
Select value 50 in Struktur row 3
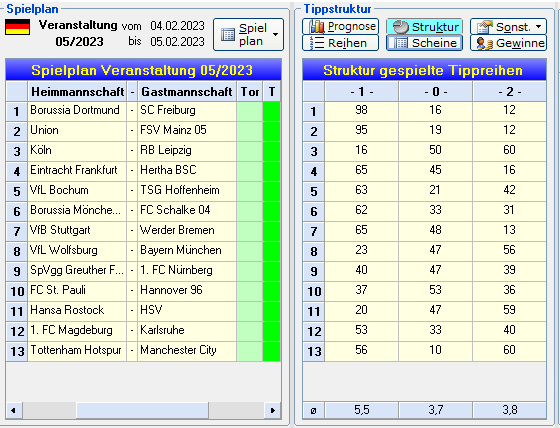436,151
